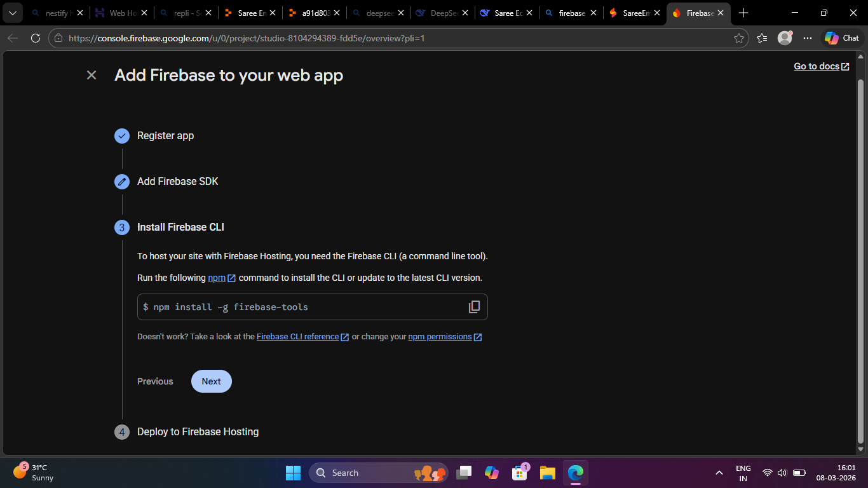Click the Register app checkmark step icon

[x=122, y=136]
